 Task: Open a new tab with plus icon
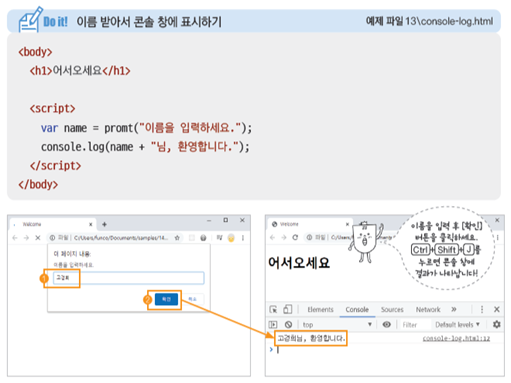tap(104, 224)
